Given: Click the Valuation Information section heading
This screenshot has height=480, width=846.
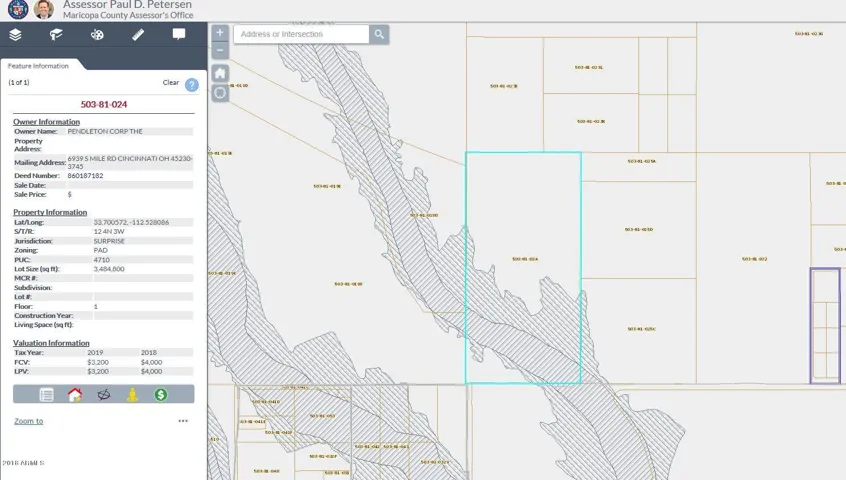Looking at the screenshot, I should pyautogui.click(x=51, y=343).
